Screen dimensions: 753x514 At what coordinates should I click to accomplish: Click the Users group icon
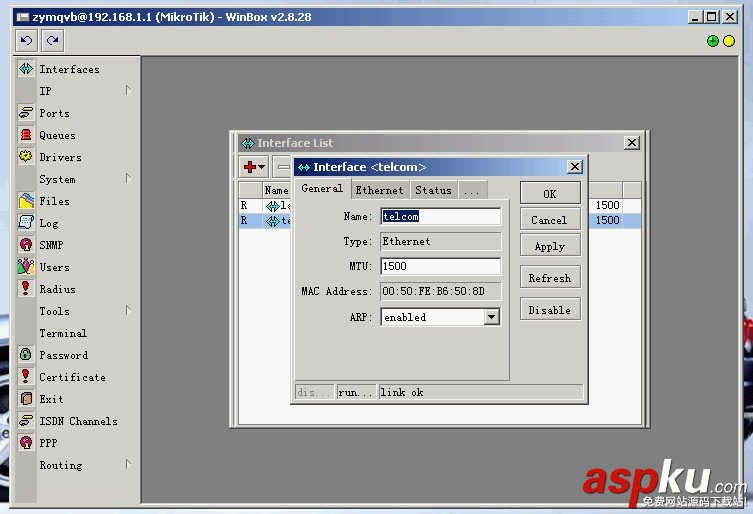tap(26, 267)
